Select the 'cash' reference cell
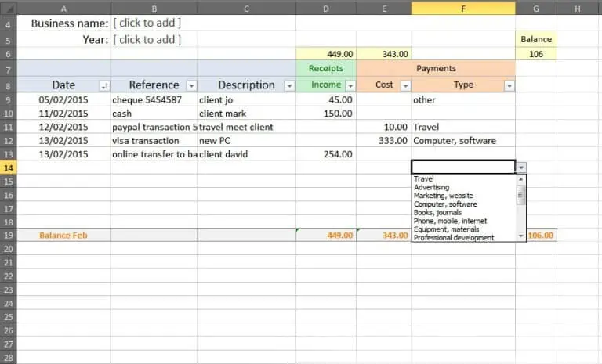602x364 pixels. [x=154, y=114]
